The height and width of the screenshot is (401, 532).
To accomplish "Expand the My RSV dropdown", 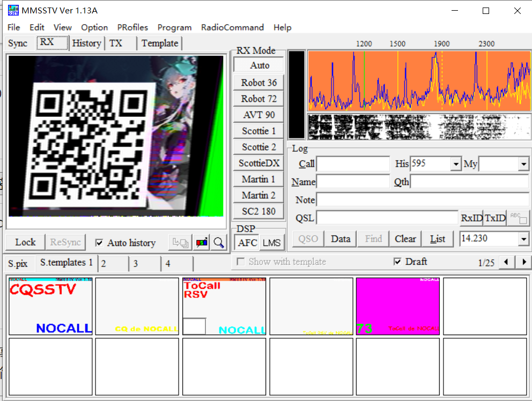I will [x=523, y=164].
